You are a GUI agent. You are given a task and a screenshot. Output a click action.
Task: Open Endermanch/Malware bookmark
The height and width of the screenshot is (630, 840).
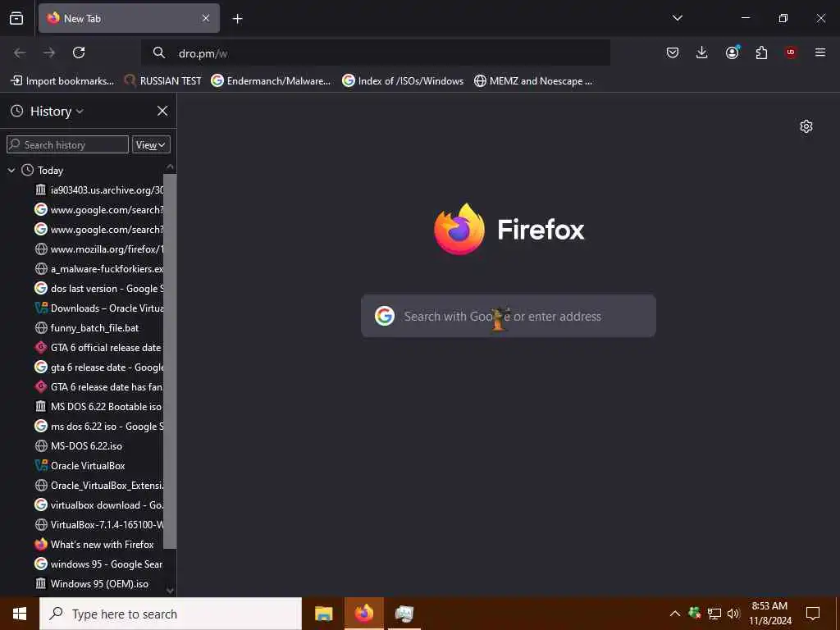(271, 81)
